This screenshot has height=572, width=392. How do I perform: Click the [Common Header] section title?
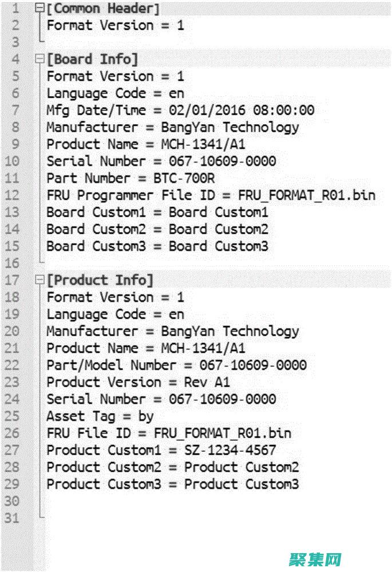(x=103, y=9)
